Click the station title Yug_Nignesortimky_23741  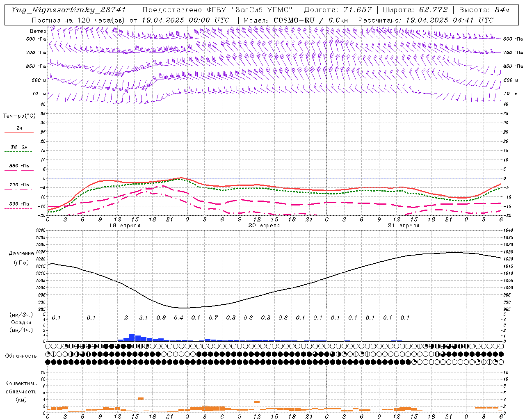[x=68, y=10]
